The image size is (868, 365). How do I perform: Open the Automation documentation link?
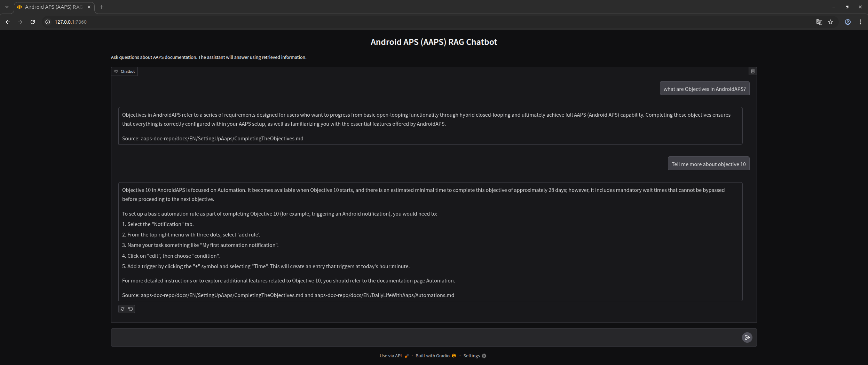(x=440, y=280)
